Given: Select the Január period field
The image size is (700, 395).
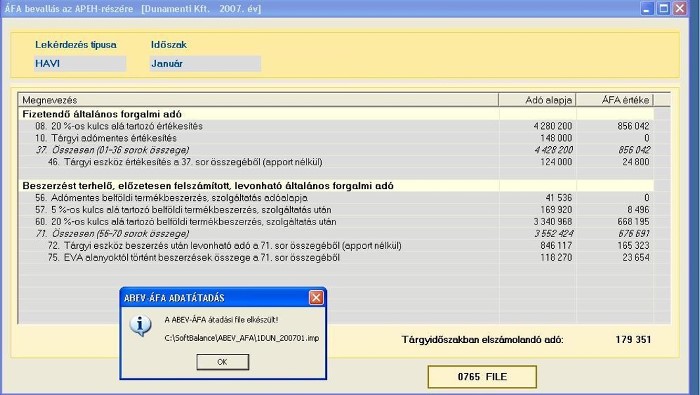Looking at the screenshot, I should pyautogui.click(x=205, y=64).
